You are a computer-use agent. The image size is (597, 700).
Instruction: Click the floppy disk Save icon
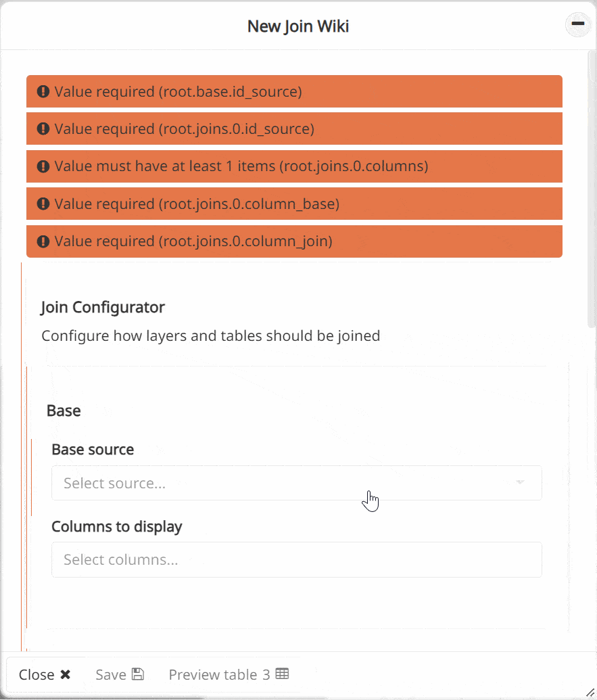(138, 674)
